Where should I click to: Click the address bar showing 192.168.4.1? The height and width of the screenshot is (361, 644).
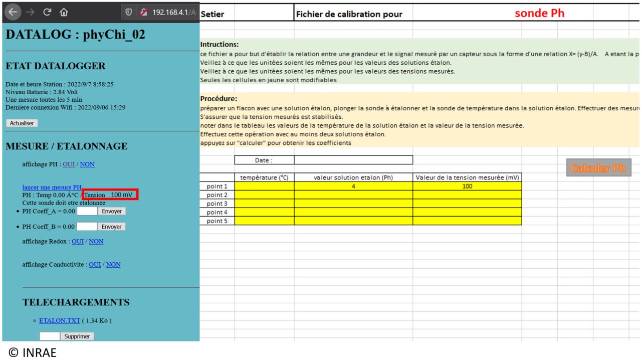[x=174, y=12]
